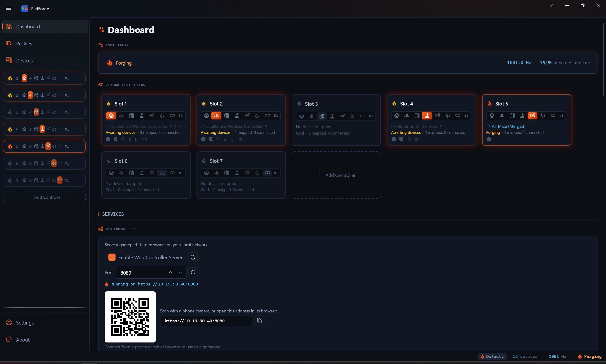The height and width of the screenshot is (364, 606).
Task: Click the dashboard vertical scrollbar
Action: (603, 59)
